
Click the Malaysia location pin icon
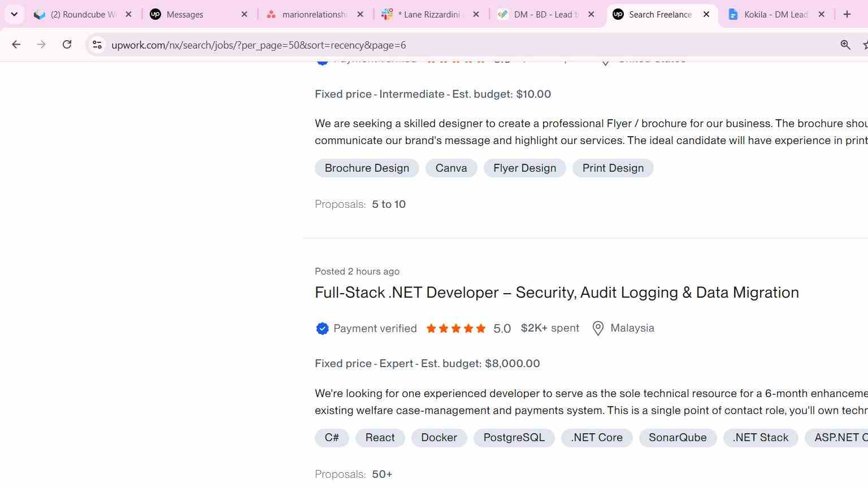pos(598,329)
